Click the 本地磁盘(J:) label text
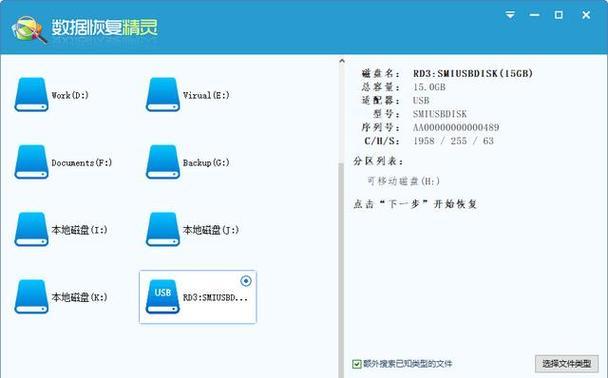The width and height of the screenshot is (608, 378). [211, 230]
